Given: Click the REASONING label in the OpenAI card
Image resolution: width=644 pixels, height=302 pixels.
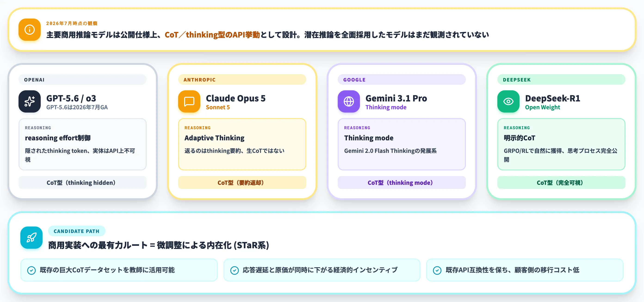Looking at the screenshot, I should click(x=38, y=128).
